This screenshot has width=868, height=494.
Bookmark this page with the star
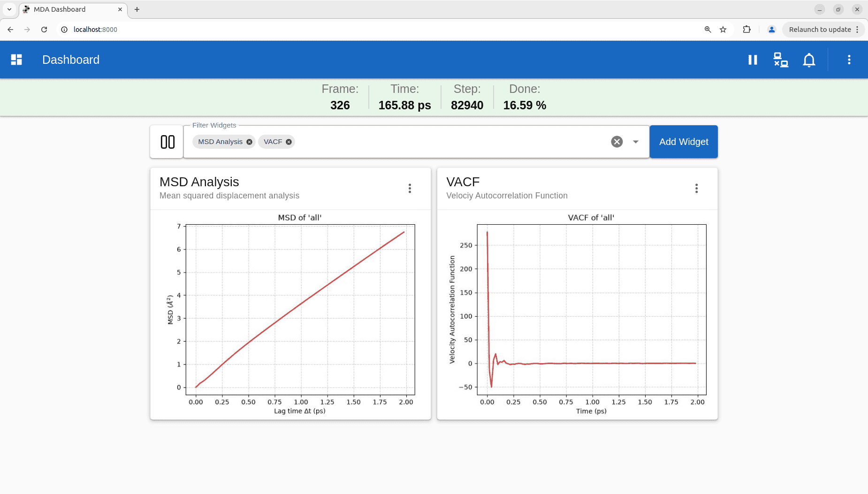tap(723, 29)
